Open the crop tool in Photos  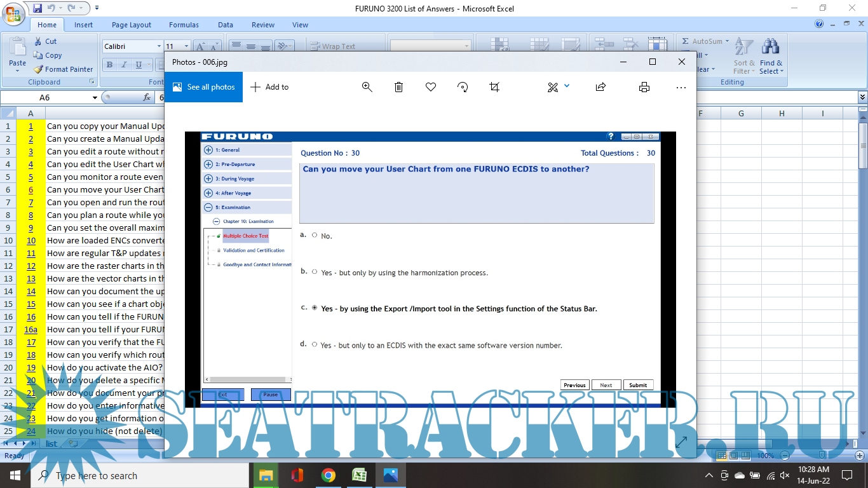click(x=494, y=87)
